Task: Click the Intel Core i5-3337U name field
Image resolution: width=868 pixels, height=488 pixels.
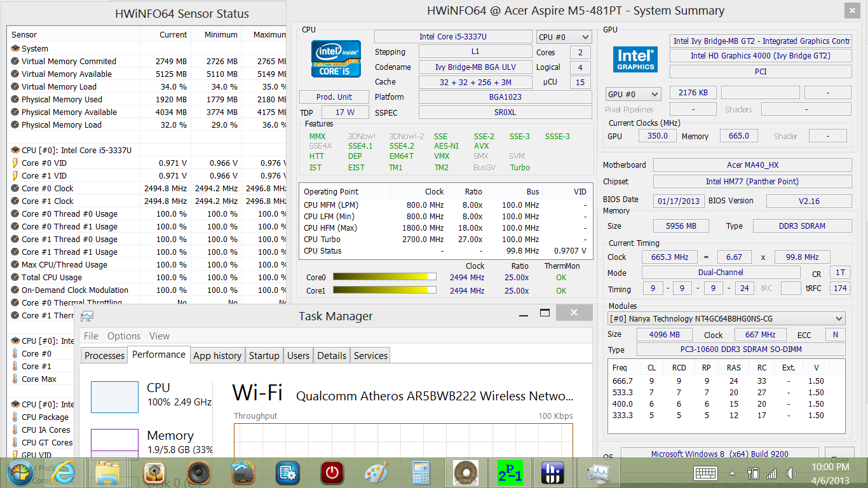Action: pos(453,37)
